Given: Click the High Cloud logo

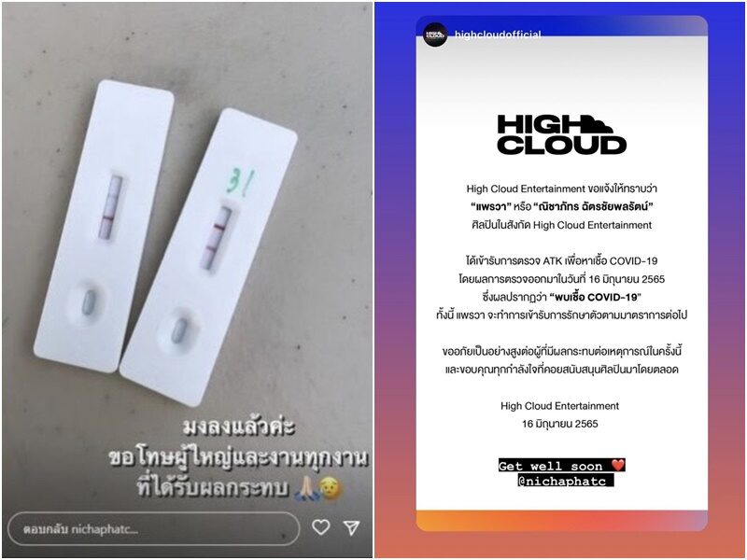Looking at the screenshot, I should (561, 134).
